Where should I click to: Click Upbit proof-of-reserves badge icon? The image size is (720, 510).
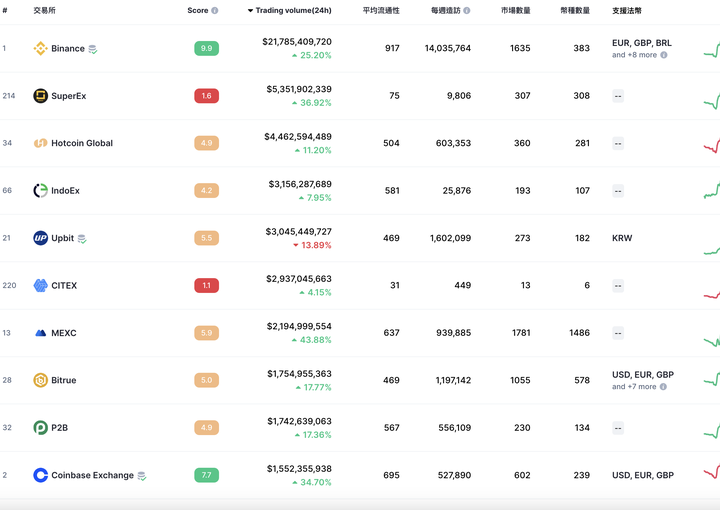(x=82, y=239)
